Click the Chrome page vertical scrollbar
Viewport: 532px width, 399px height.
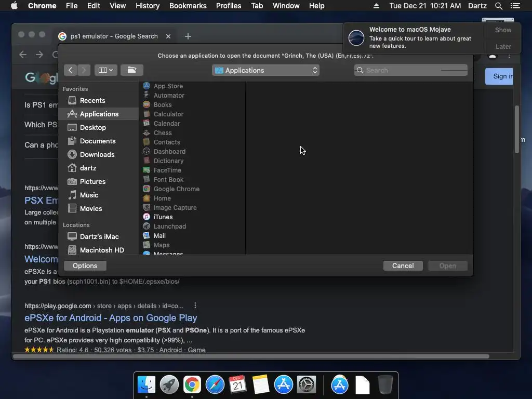517,129
